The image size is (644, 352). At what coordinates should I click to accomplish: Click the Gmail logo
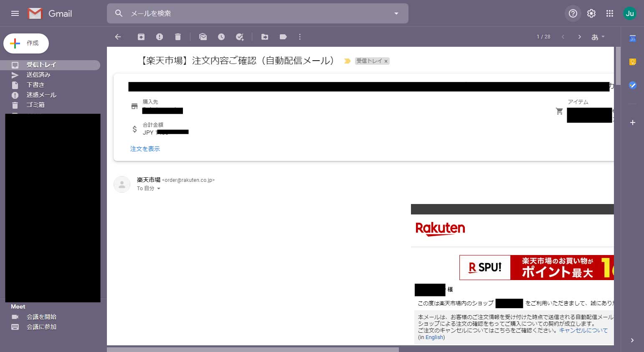click(50, 13)
